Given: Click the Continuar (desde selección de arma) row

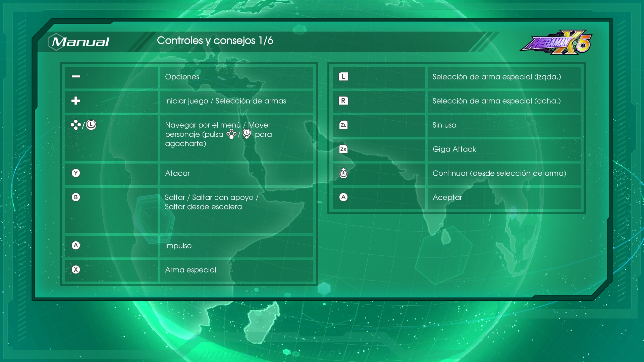Looking at the screenshot, I should [499, 173].
